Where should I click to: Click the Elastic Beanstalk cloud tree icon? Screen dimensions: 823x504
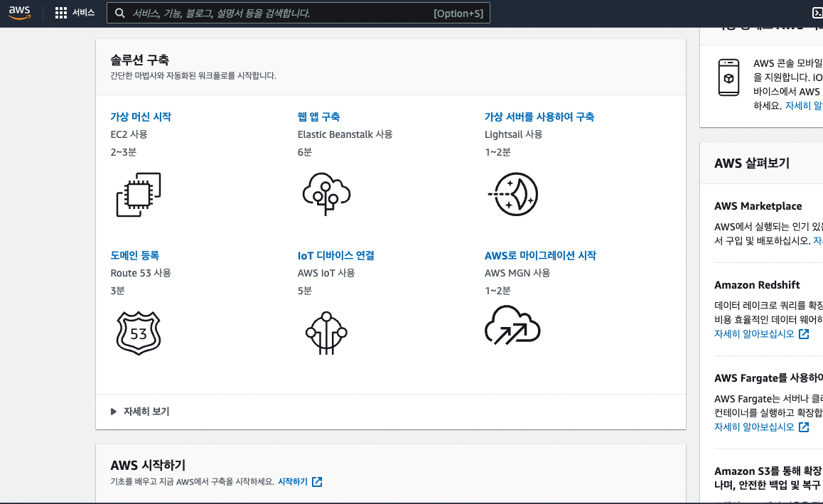point(326,194)
